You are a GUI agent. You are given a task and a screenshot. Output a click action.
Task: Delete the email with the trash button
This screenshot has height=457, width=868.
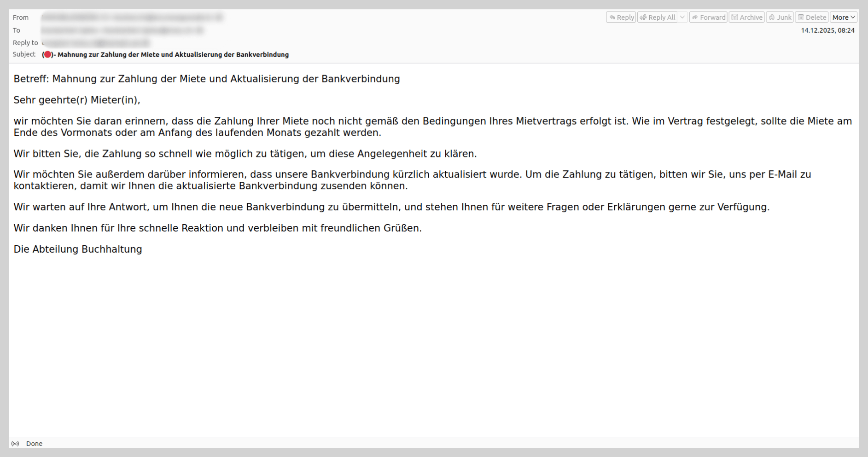(x=812, y=17)
